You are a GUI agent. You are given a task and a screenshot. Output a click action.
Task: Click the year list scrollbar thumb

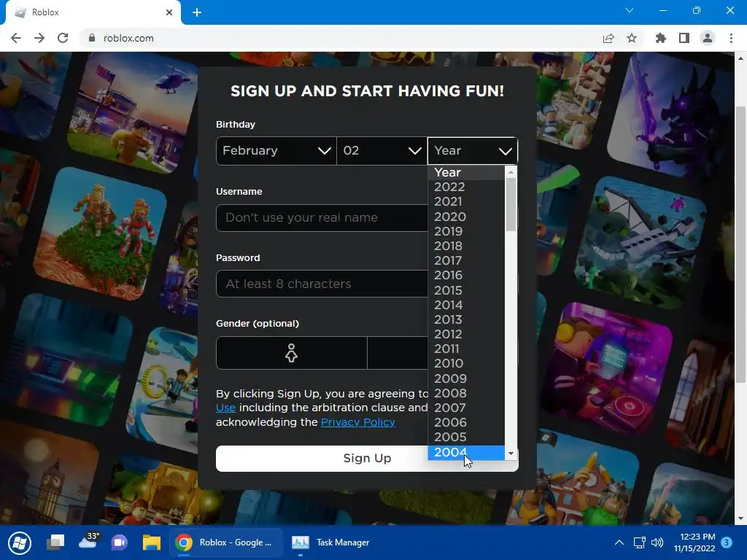pyautogui.click(x=511, y=204)
